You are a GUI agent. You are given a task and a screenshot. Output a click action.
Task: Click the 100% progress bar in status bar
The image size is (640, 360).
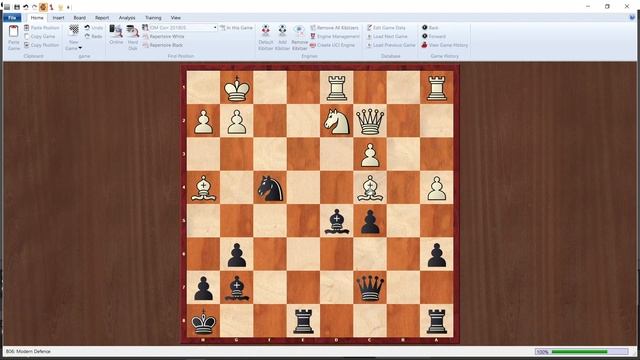point(581,351)
